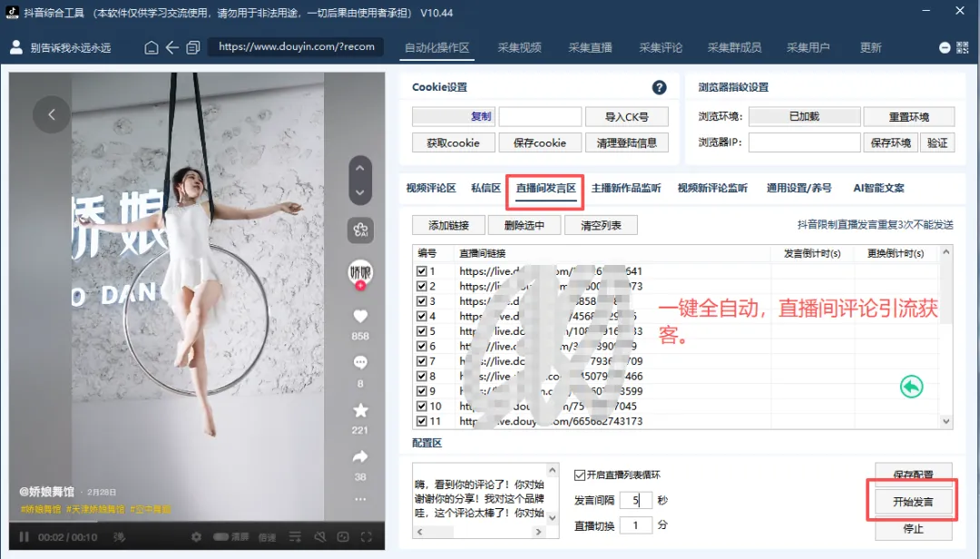Switch to the 私信区 tab
The width and height of the screenshot is (980, 559).
click(x=485, y=188)
